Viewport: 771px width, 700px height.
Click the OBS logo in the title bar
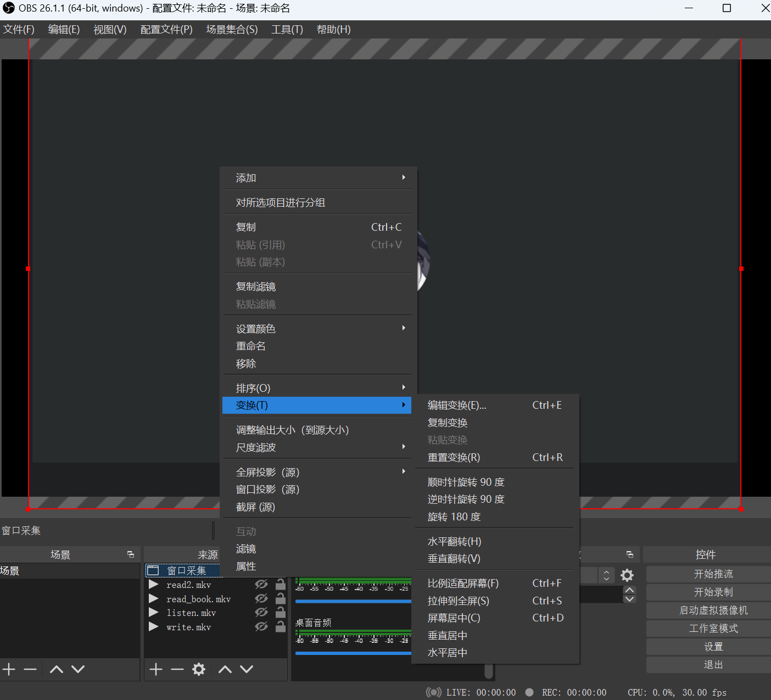tap(9, 8)
